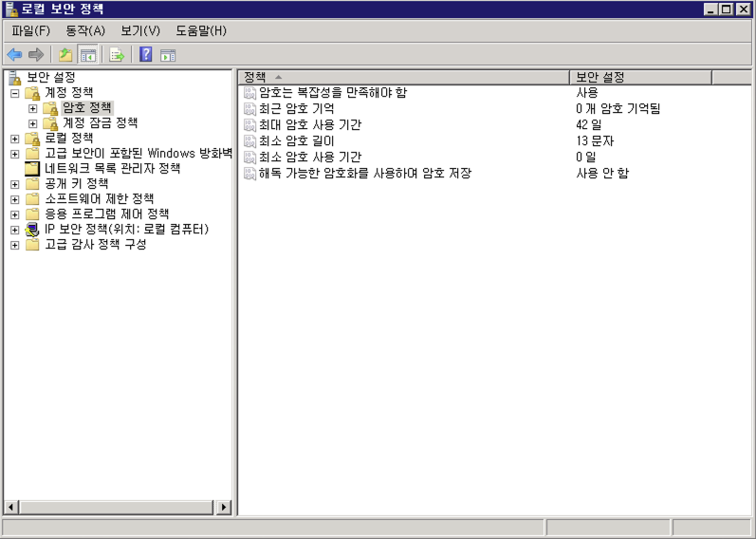756x539 pixels.
Task: Open the 파일(F) menu
Action: coord(31,31)
